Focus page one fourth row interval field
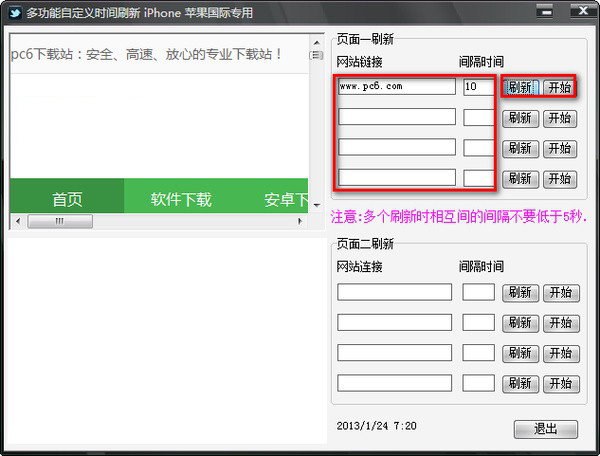This screenshot has width=600, height=456. click(478, 178)
